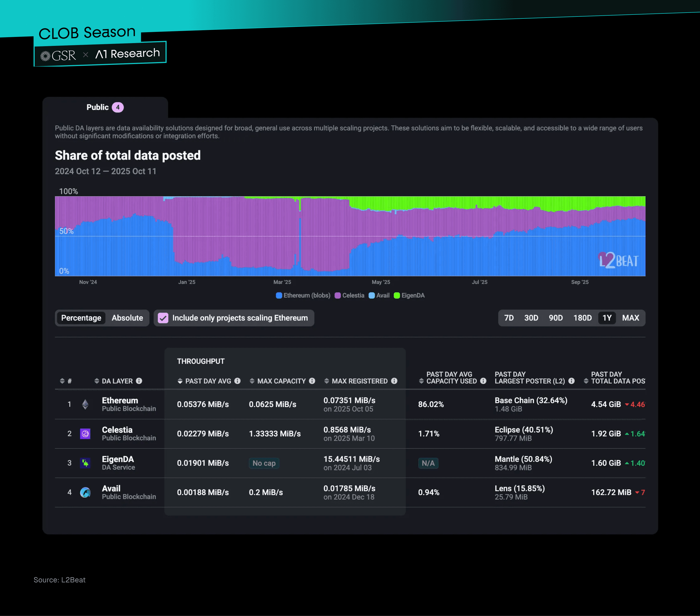Click the Eclipse (40.51%) largest poster
The width and height of the screenshot is (700, 616).
coord(524,430)
